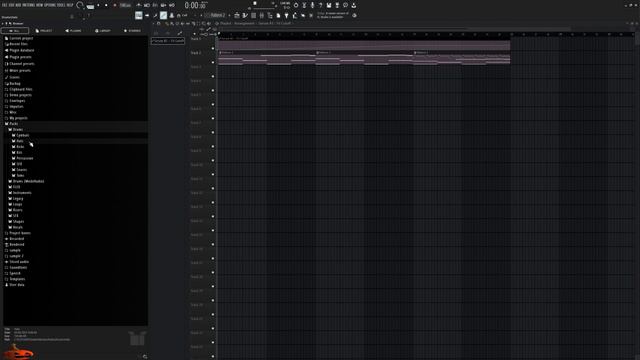This screenshot has width=640, height=360.
Task: Mute Track 8 with its dot toggle
Action: click(x=213, y=146)
